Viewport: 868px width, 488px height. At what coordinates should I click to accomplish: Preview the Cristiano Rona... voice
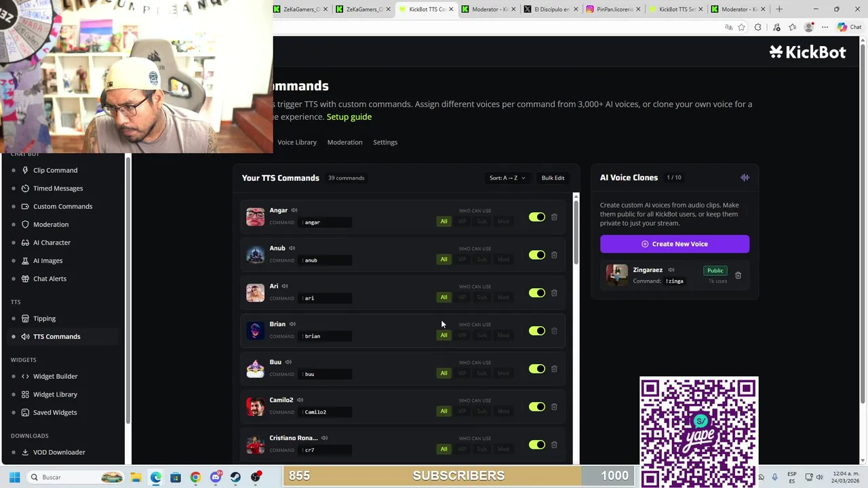tap(325, 438)
